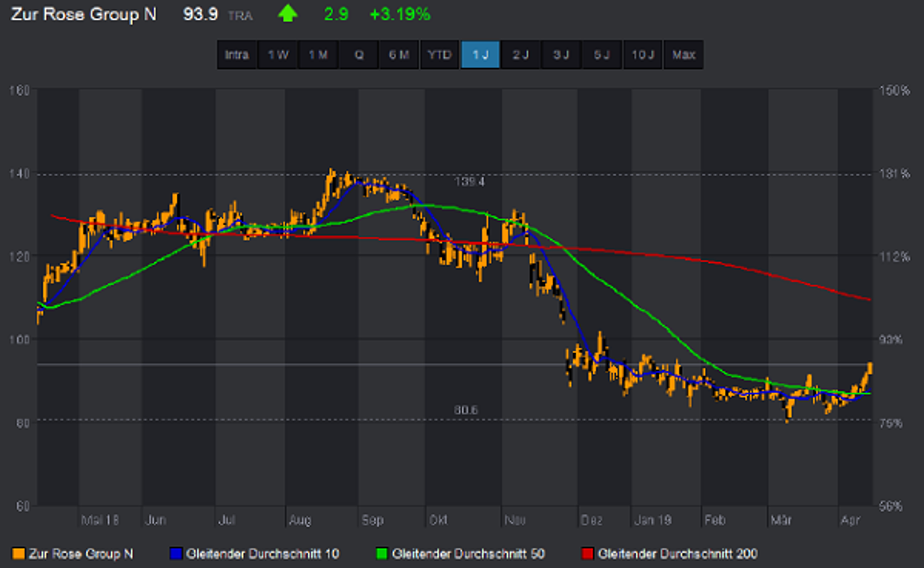
Task: Open the 10 J time range
Action: point(643,55)
